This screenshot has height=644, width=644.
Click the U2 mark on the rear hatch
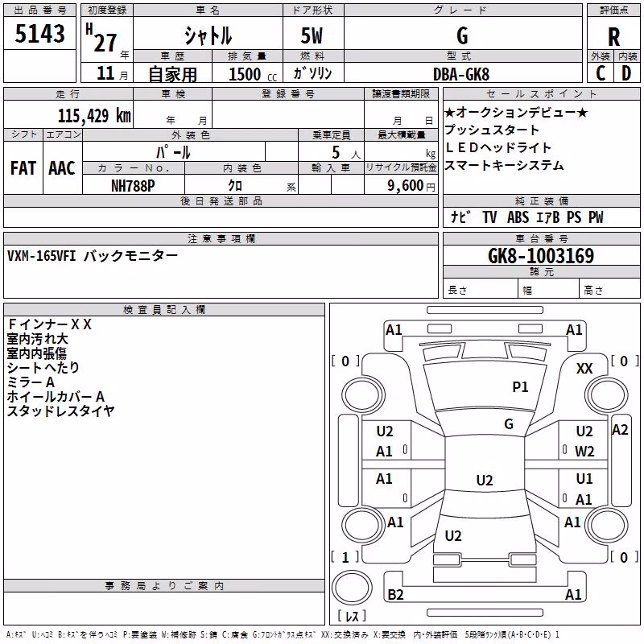(x=453, y=536)
